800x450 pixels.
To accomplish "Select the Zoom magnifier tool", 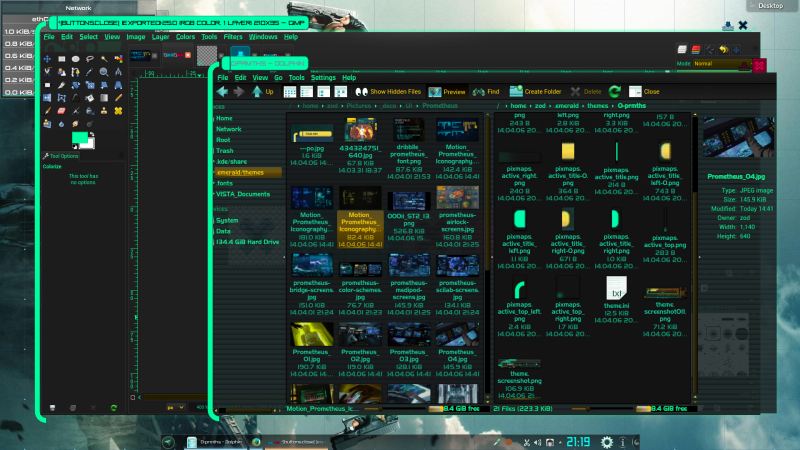I will pyautogui.click(x=104, y=72).
